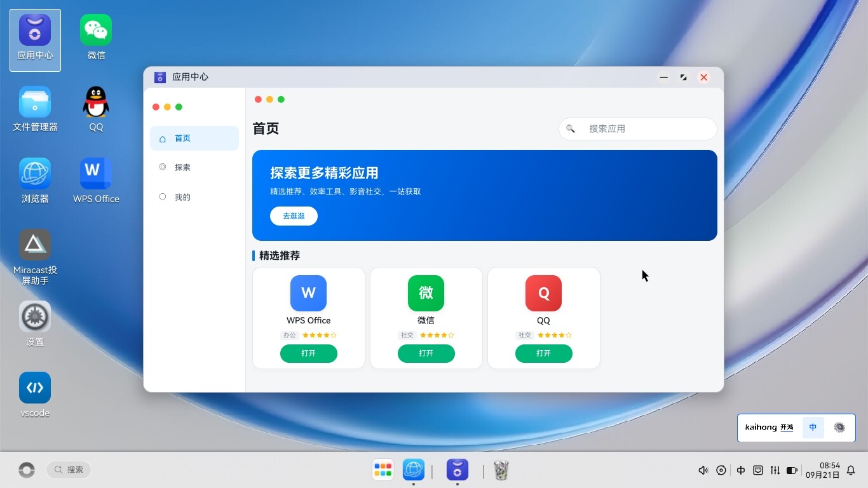Go to 我的 in the sidebar
This screenshot has height=488, width=868.
coord(194,197)
